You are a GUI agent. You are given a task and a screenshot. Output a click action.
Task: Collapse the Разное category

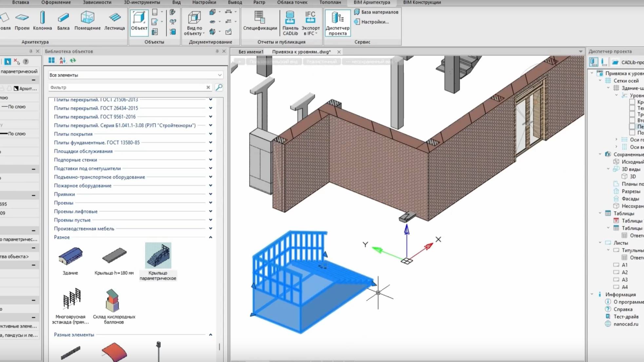pyautogui.click(x=211, y=237)
